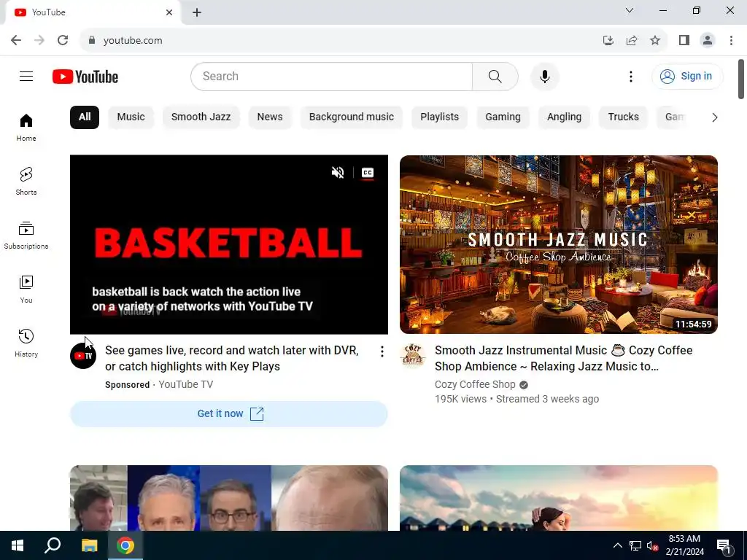Start voice search with microphone icon
This screenshot has height=560, width=747.
544,76
